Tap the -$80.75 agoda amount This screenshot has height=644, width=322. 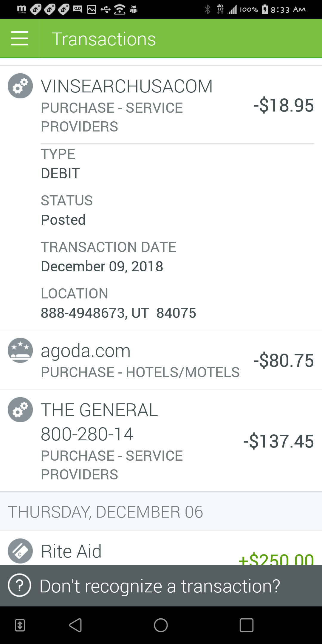284,360
